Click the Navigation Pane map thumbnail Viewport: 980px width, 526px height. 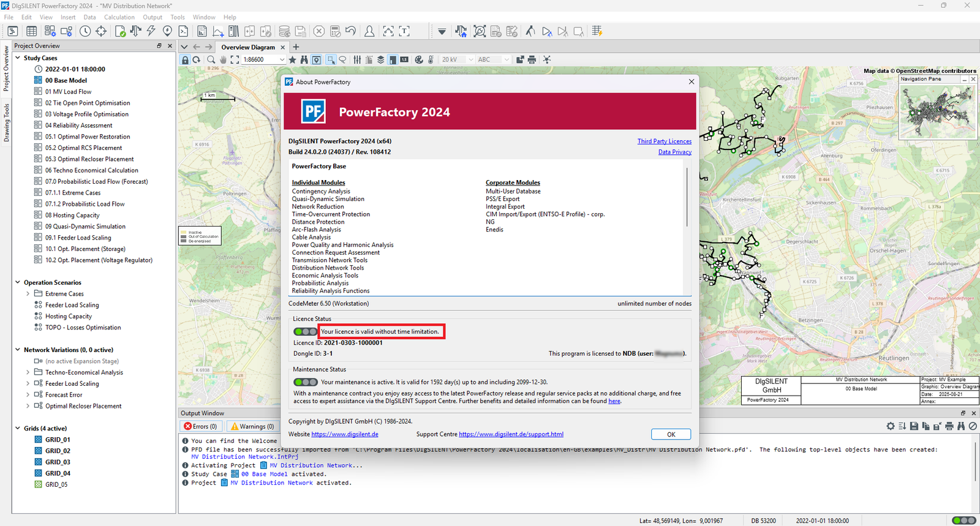937,110
